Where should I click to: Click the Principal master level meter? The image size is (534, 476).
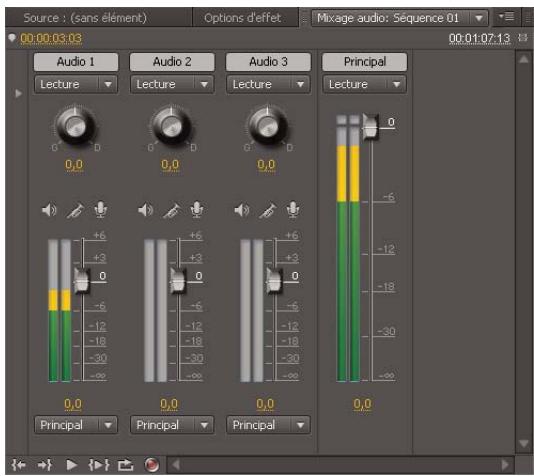pos(348,248)
